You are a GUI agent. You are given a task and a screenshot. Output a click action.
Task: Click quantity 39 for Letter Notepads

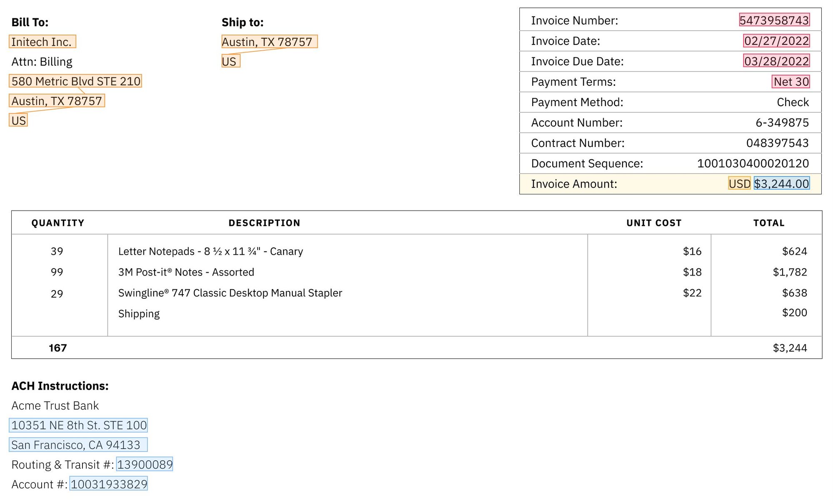point(57,251)
